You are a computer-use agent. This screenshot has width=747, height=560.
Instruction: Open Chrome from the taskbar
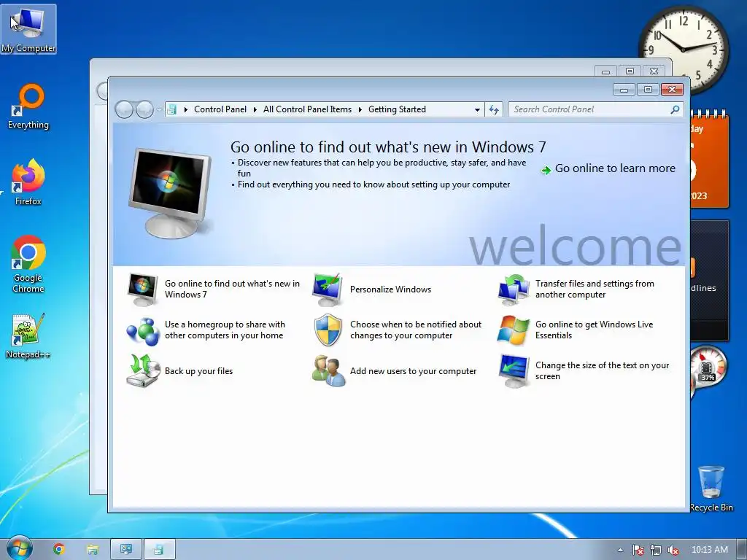(59, 550)
